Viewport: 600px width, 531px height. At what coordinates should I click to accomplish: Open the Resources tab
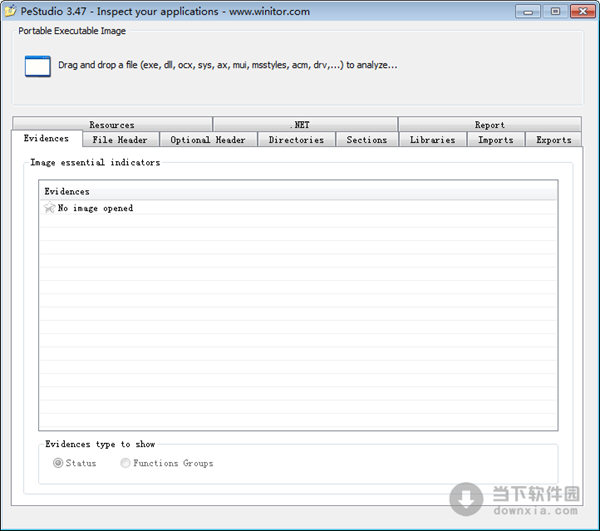pyautogui.click(x=112, y=125)
